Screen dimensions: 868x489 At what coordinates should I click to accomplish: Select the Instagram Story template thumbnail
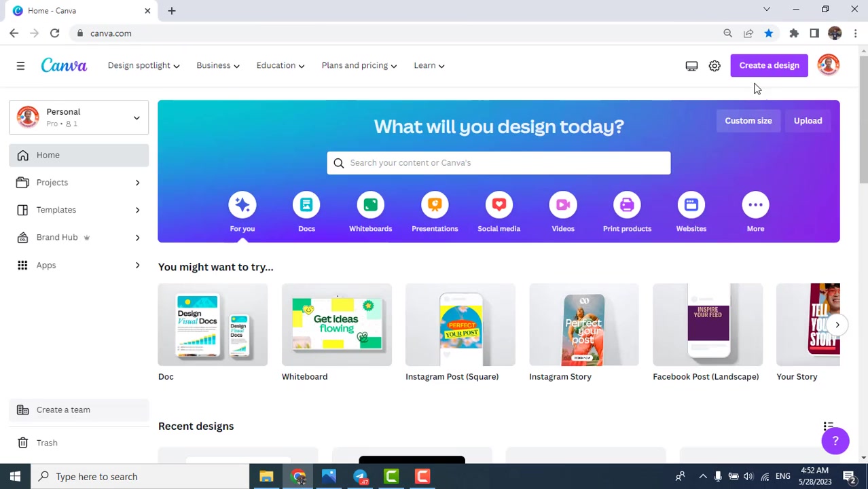pos(583,325)
